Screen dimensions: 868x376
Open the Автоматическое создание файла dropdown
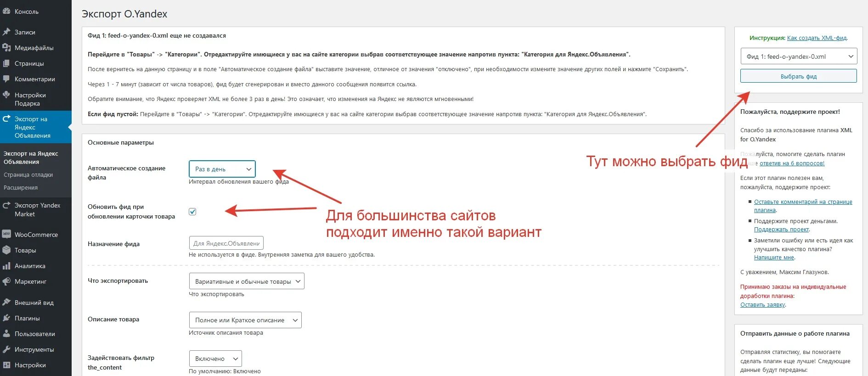coord(222,169)
